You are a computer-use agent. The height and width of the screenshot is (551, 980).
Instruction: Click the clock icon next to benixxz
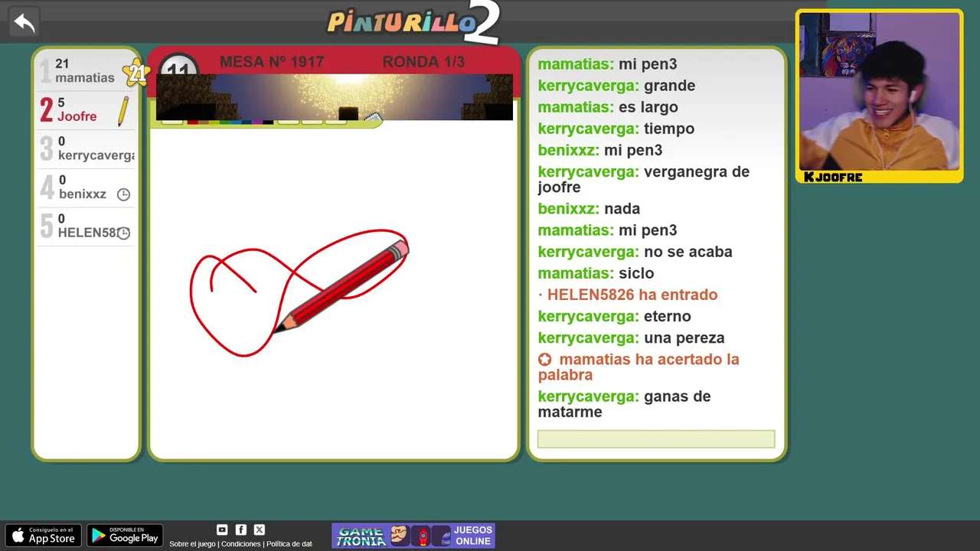123,194
